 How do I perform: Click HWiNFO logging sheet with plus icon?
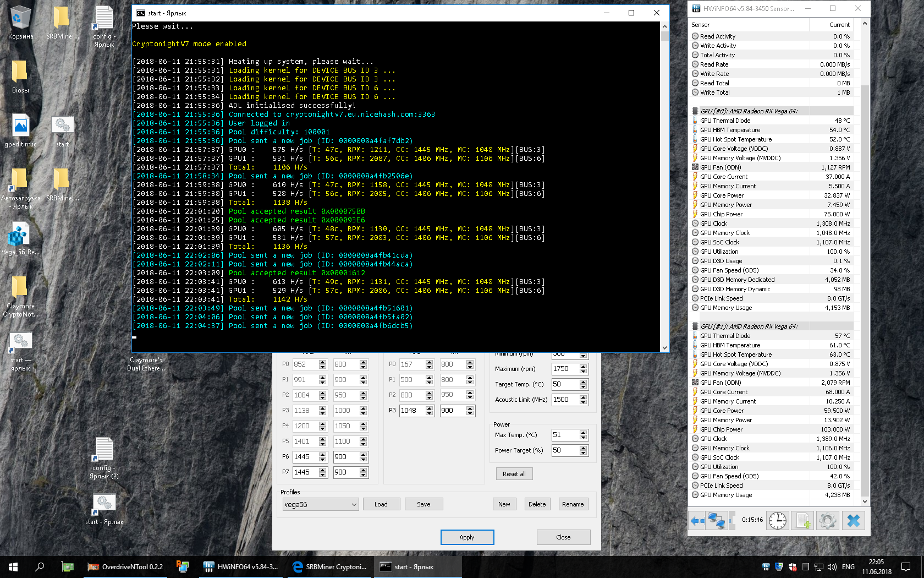[x=803, y=520]
